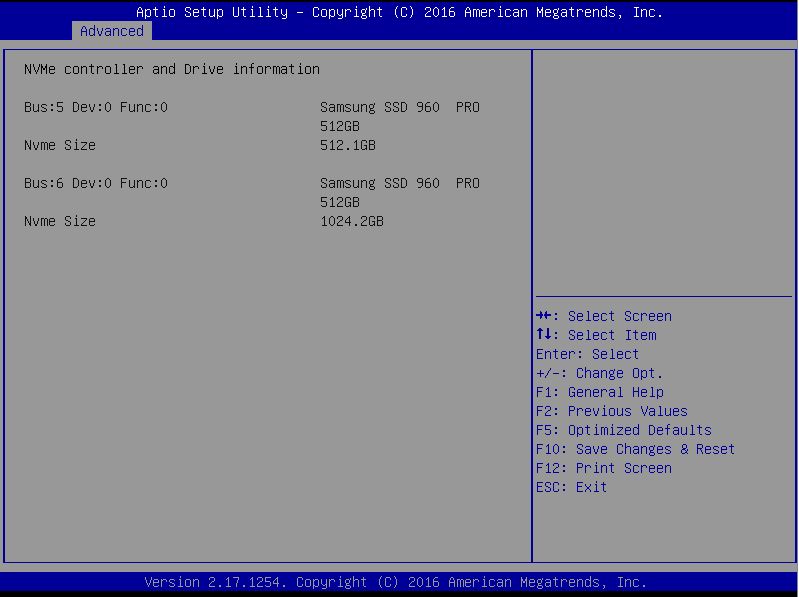Viewport: 799px width, 597px height.
Task: Select the 'Bus:5 Dev:0 Func:0' entry
Action: (x=96, y=107)
